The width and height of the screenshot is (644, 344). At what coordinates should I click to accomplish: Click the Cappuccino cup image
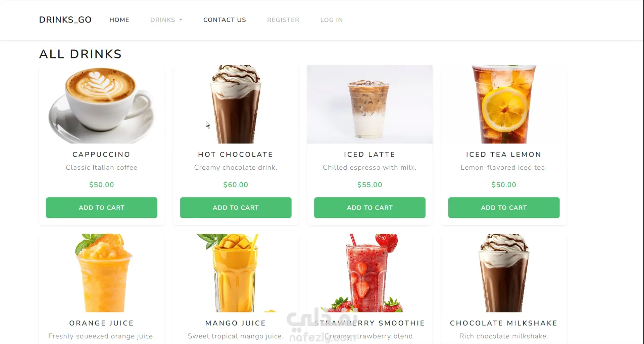pos(102,104)
